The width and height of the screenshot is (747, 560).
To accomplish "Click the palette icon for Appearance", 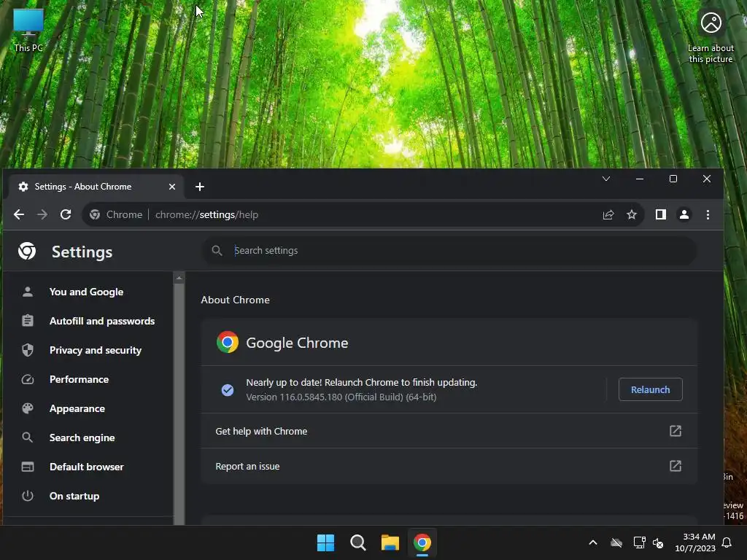I will [x=28, y=408].
